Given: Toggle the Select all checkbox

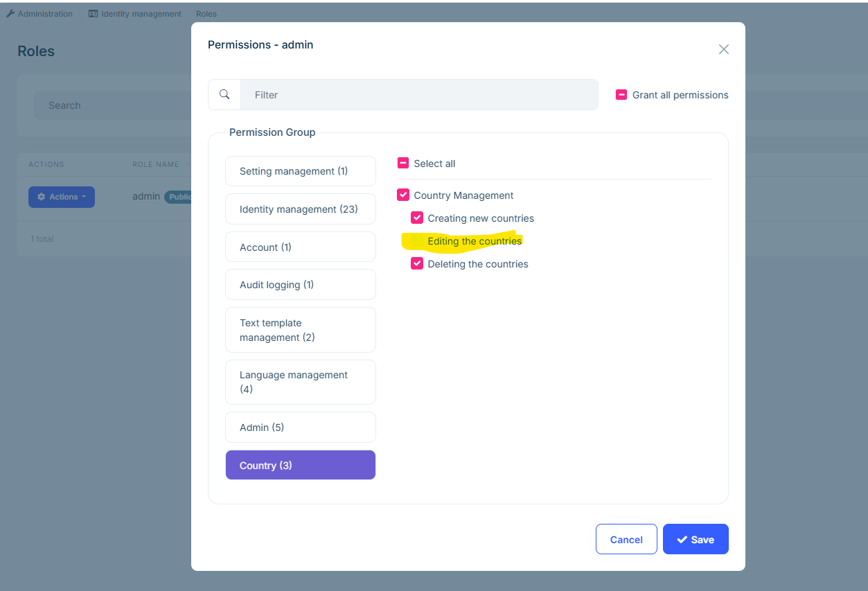Looking at the screenshot, I should 403,164.
